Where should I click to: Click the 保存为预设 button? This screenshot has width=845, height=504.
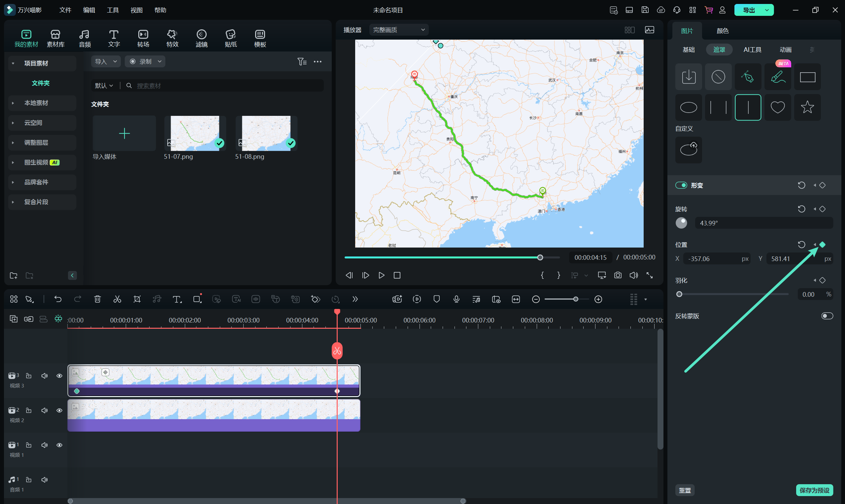pos(814,490)
